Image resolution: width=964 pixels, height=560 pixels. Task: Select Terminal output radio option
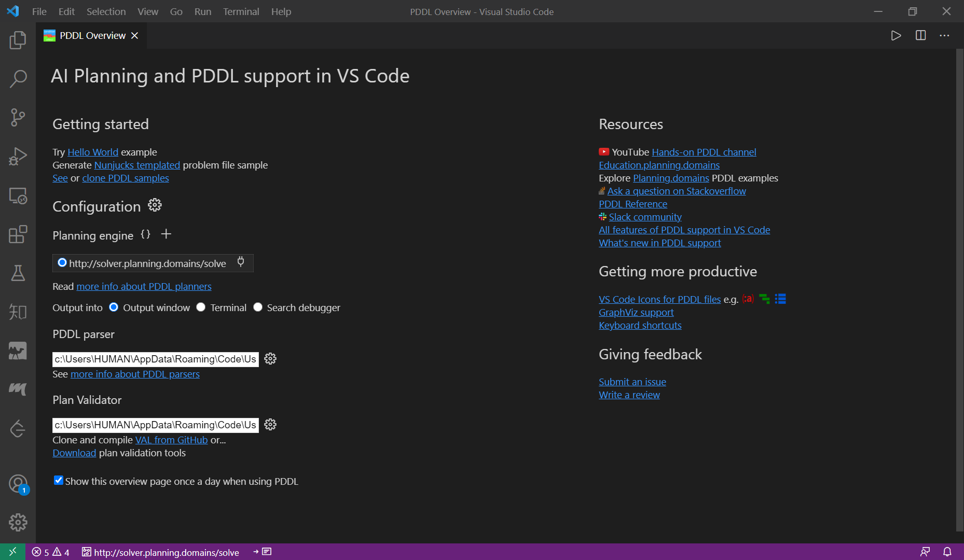coord(201,307)
